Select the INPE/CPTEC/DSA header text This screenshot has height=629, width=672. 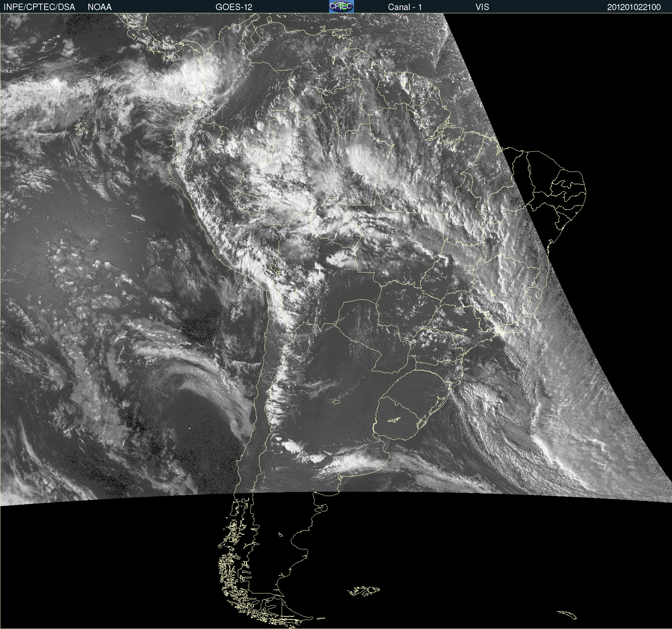pyautogui.click(x=39, y=7)
